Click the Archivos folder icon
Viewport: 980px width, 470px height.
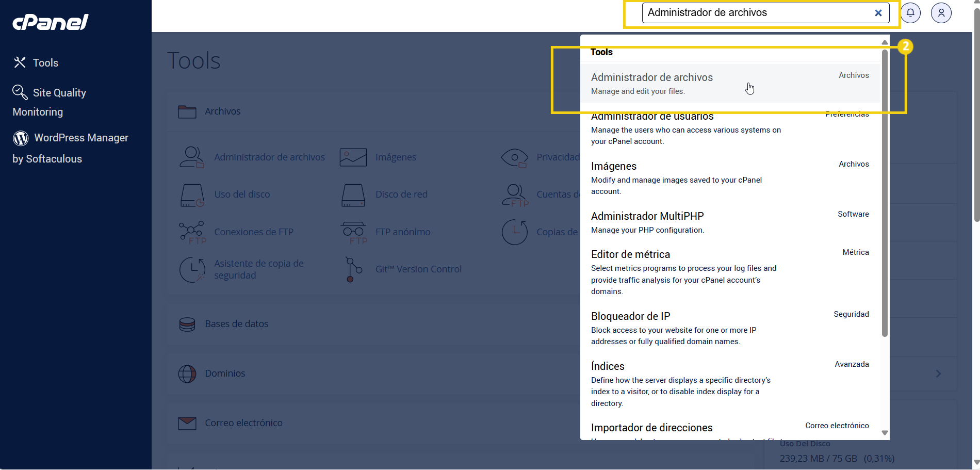(187, 111)
